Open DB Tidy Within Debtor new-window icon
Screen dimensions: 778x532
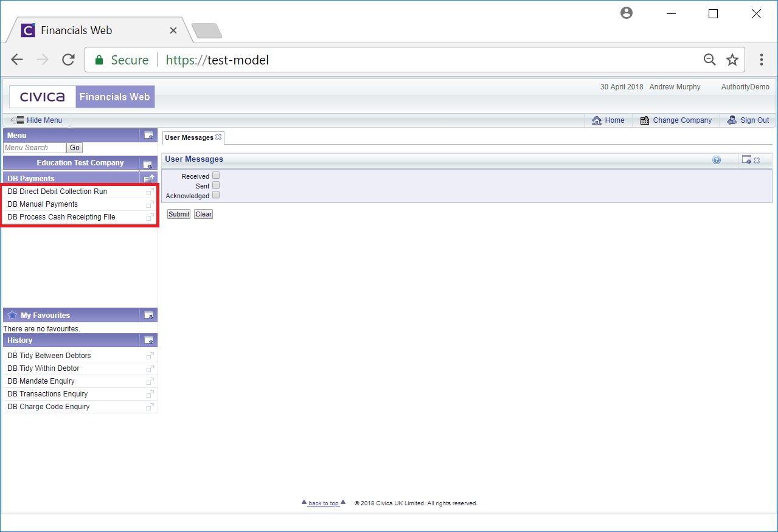(150, 368)
